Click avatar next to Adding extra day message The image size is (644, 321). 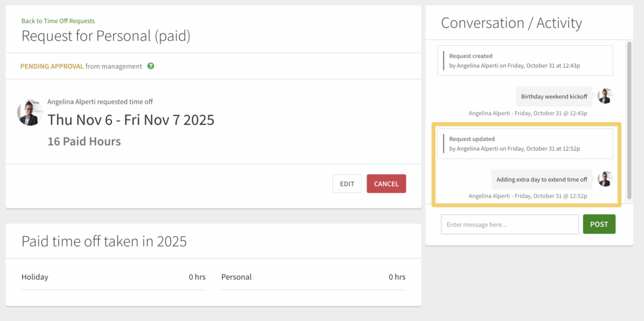(605, 179)
